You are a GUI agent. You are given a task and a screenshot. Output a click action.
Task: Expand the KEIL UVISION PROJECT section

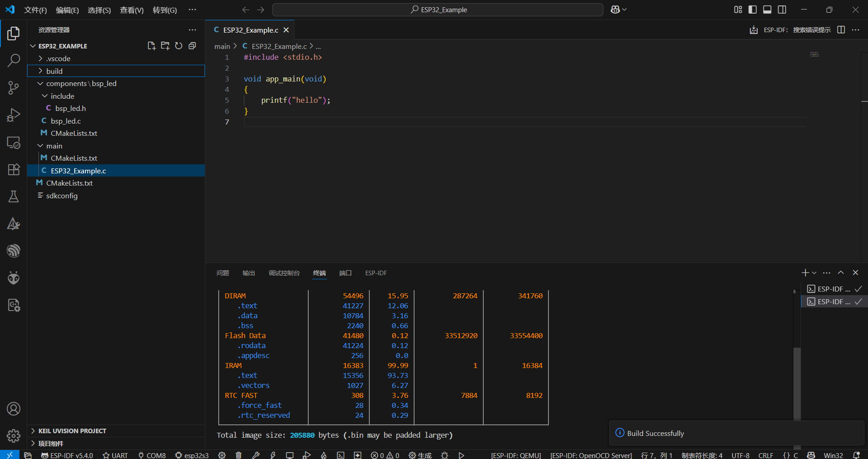pyautogui.click(x=116, y=431)
